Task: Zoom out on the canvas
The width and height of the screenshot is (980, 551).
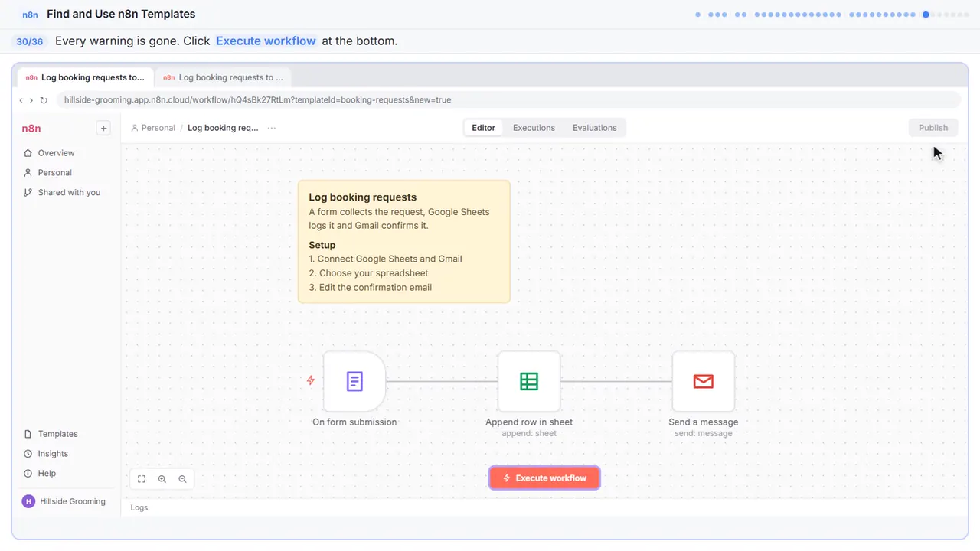Action: [x=182, y=479]
